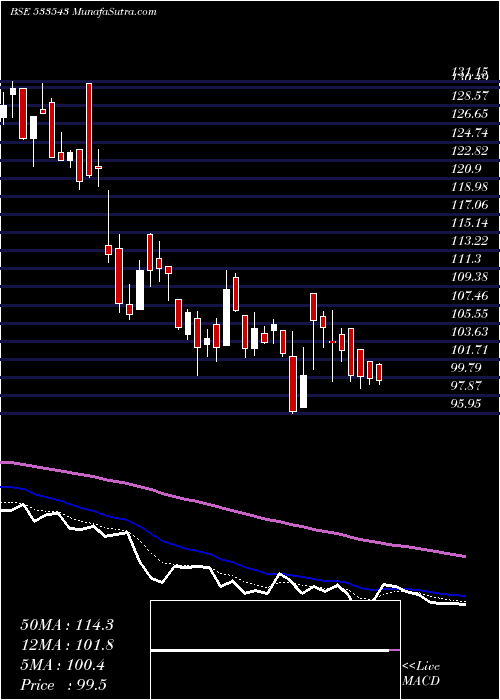
Task: Click the blue 12MA line
Action: tap(232, 562)
